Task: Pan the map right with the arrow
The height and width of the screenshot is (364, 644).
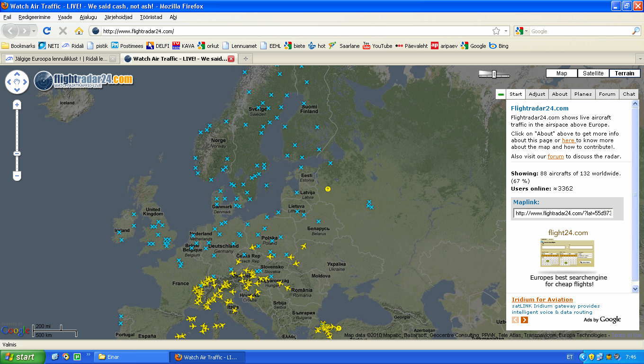Action: point(25,82)
